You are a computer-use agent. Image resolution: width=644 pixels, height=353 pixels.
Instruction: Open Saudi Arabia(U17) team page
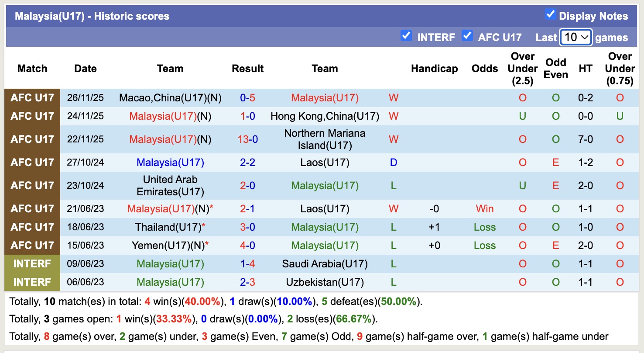point(325,264)
